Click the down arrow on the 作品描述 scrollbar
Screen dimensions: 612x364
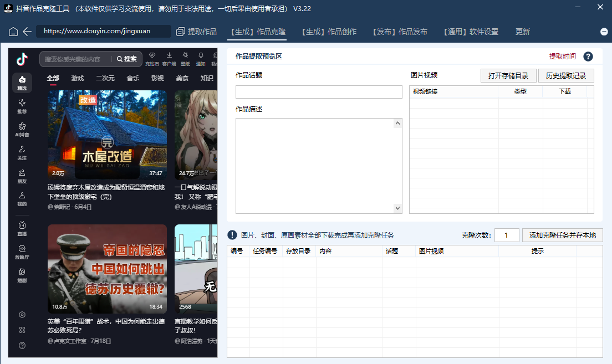(x=397, y=208)
